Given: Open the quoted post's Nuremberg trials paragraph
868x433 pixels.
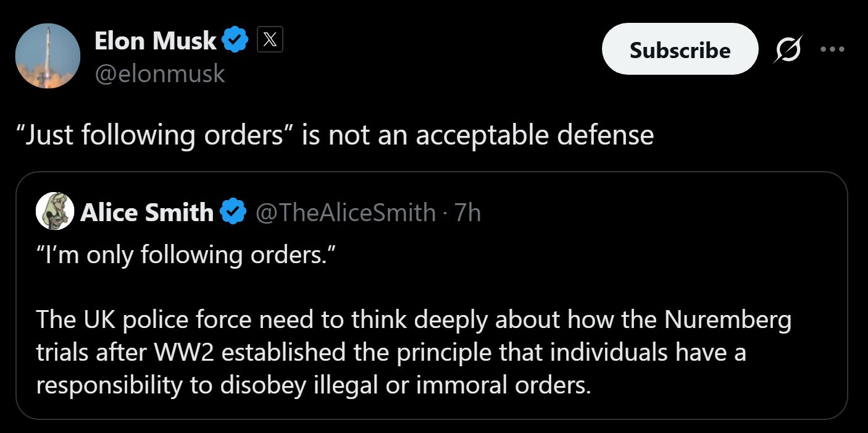Looking at the screenshot, I should click(x=414, y=352).
